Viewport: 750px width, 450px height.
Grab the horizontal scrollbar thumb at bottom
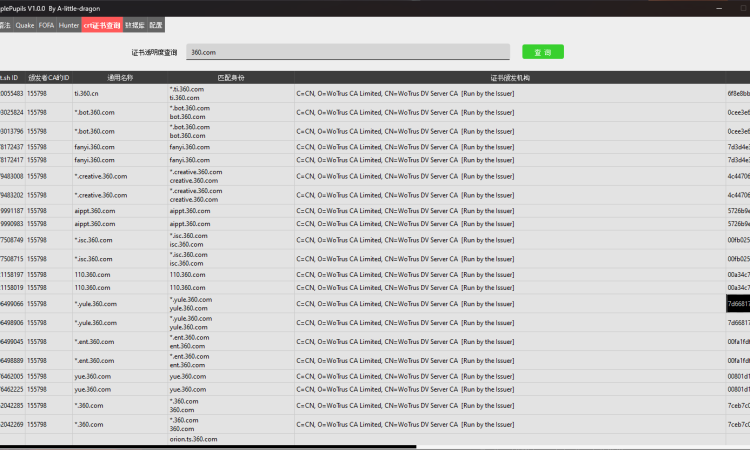pos(208,447)
